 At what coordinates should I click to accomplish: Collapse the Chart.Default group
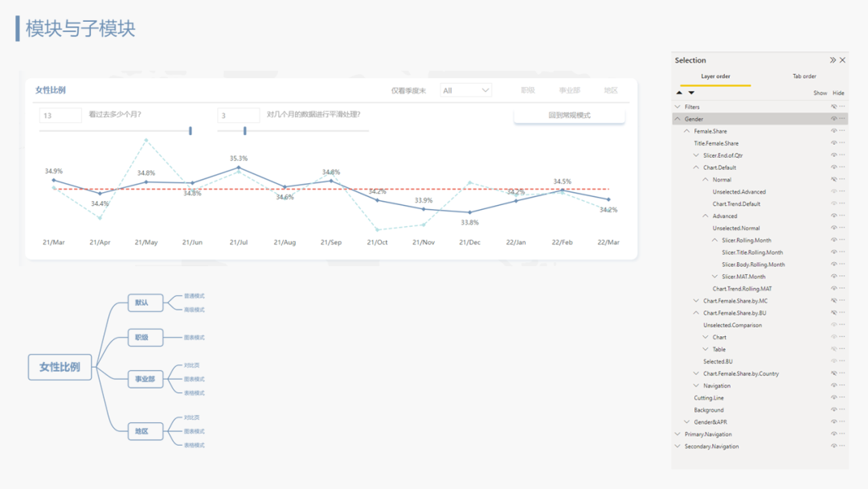coord(697,167)
